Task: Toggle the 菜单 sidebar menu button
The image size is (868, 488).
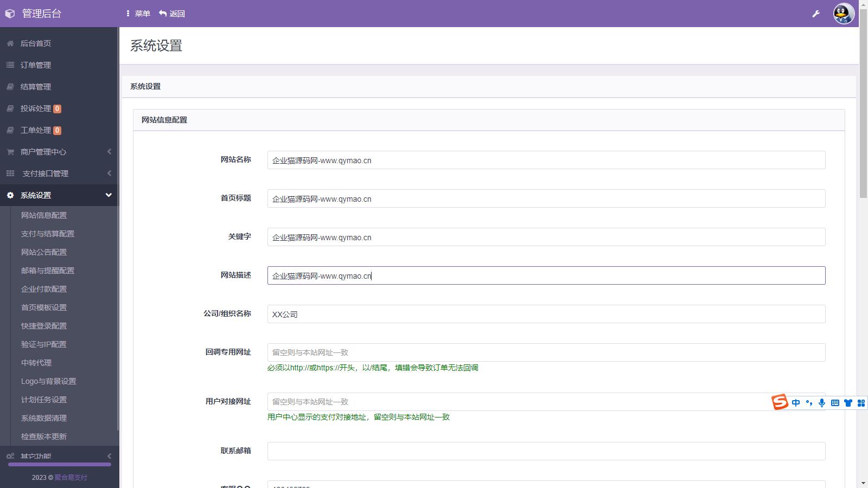Action: (138, 14)
